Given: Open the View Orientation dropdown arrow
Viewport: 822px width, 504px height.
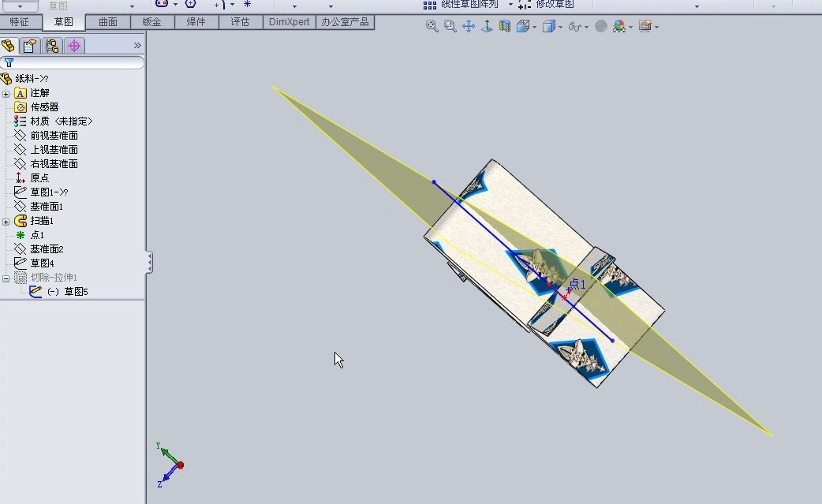Looking at the screenshot, I should (534, 27).
